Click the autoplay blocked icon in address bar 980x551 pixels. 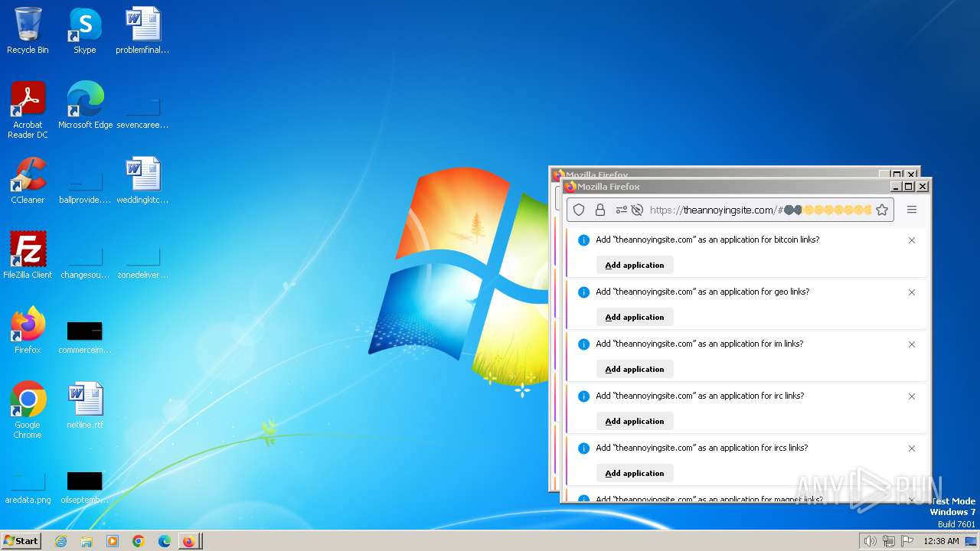[x=636, y=210]
